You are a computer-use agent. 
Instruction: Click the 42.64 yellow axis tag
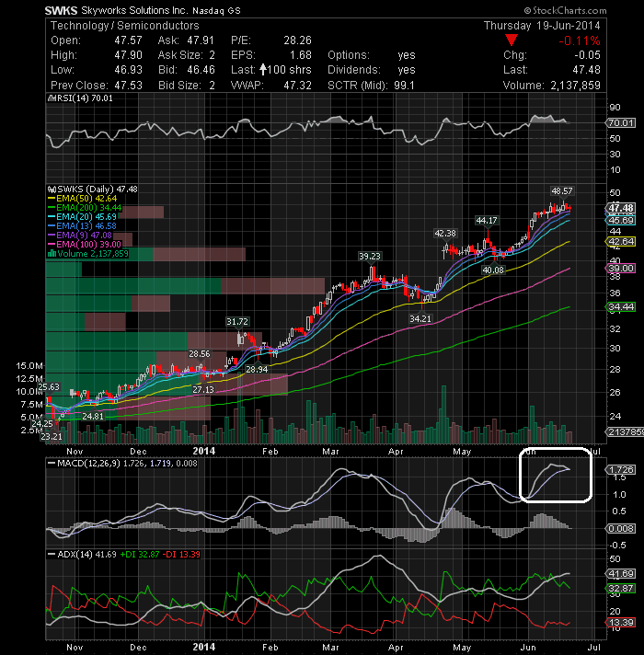click(x=621, y=241)
